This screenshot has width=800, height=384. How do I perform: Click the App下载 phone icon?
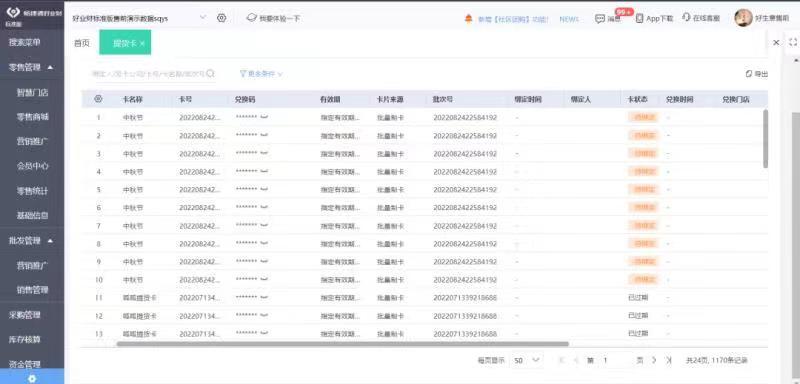point(639,18)
